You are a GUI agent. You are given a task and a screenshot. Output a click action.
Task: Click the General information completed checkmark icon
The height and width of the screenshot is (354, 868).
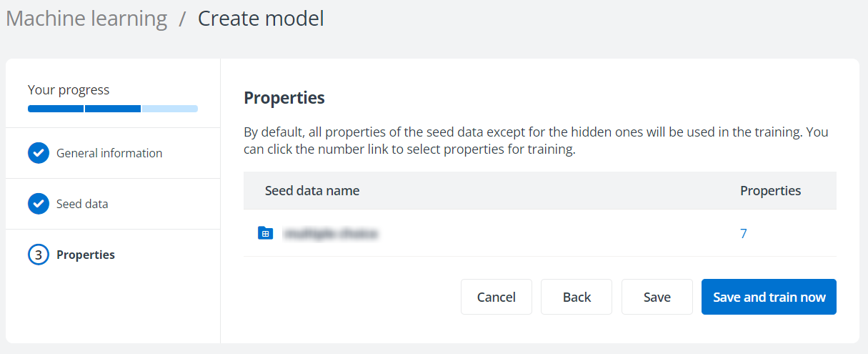[38, 153]
